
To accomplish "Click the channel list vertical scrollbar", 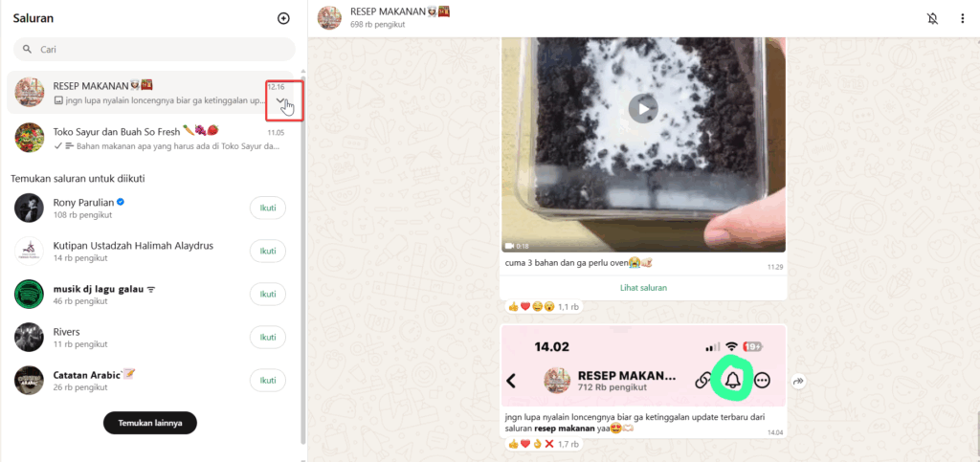I will 303,256.
